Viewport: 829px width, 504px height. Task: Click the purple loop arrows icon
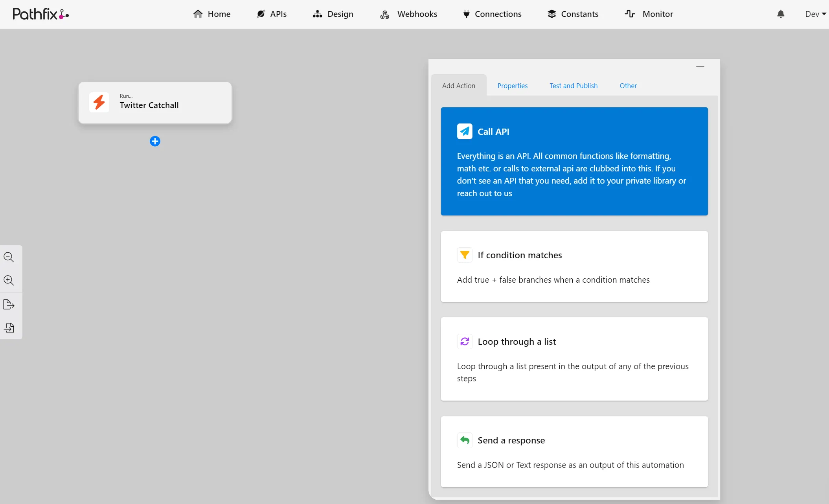[465, 341]
